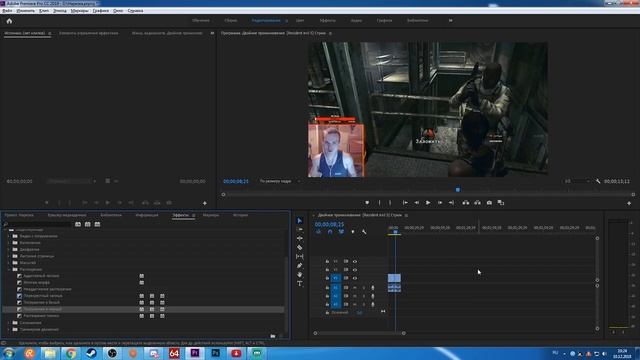Select the Razor tool in the tools panel
Viewport: 640px width, 360px height.
coord(300,247)
